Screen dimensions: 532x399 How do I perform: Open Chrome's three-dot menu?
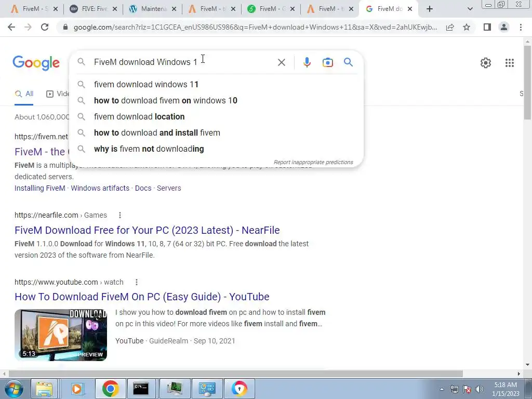click(521, 27)
